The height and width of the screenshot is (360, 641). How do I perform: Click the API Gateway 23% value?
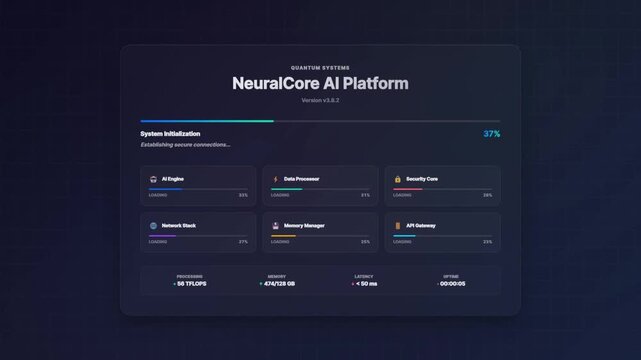(487, 242)
